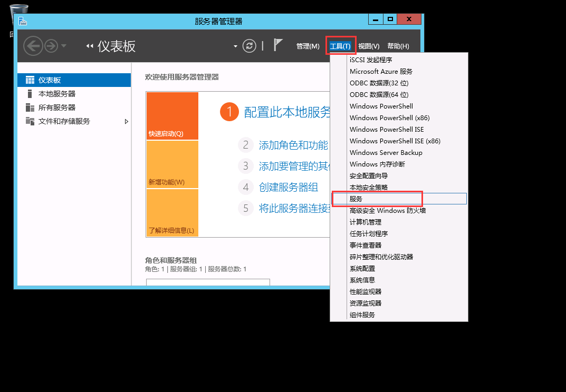566x392 pixels.
Task: Select the Local Server (本地服务器) icon
Action: 30,94
